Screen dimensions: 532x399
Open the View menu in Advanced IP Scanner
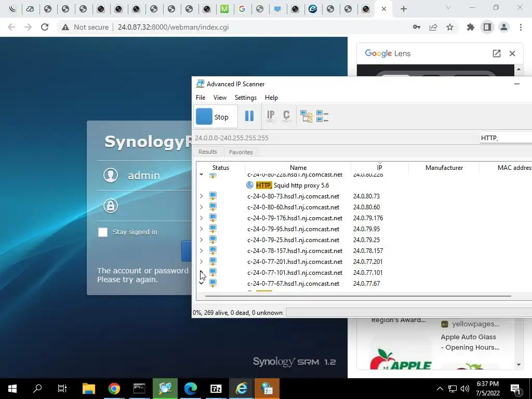220,97
